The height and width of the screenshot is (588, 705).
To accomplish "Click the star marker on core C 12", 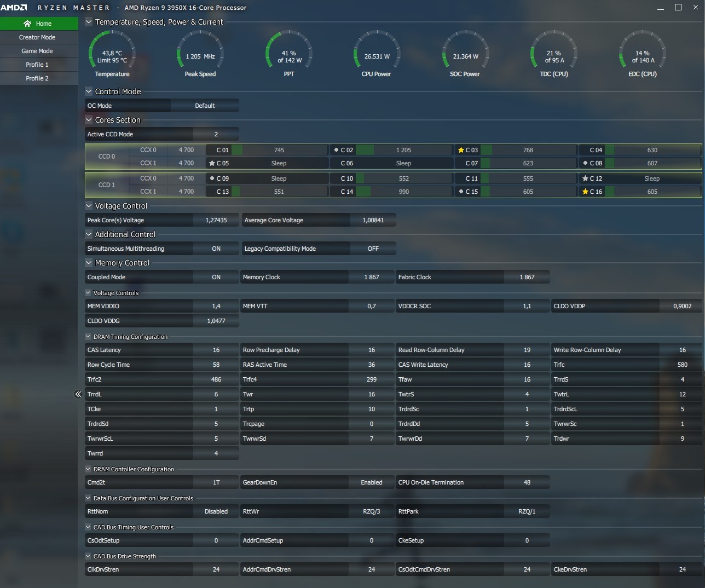I will [x=585, y=178].
